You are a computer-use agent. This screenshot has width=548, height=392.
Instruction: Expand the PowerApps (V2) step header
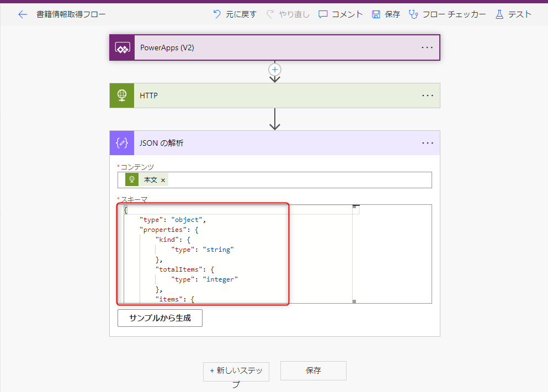click(275, 47)
